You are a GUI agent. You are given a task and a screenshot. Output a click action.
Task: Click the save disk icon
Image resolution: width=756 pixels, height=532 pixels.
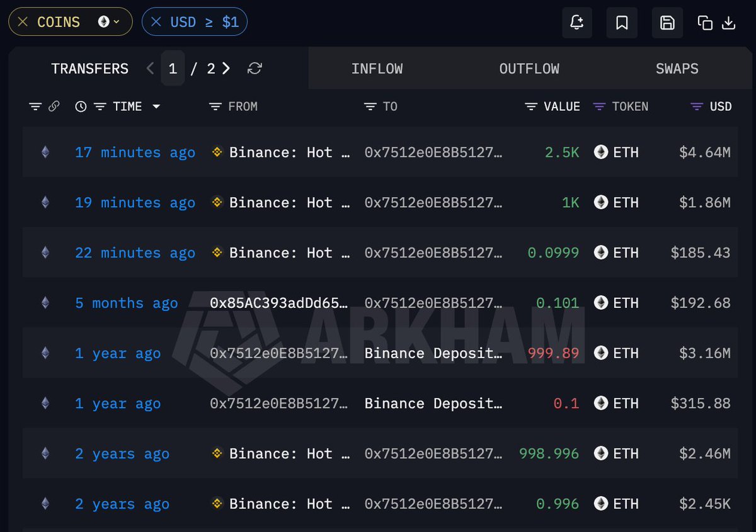667,23
